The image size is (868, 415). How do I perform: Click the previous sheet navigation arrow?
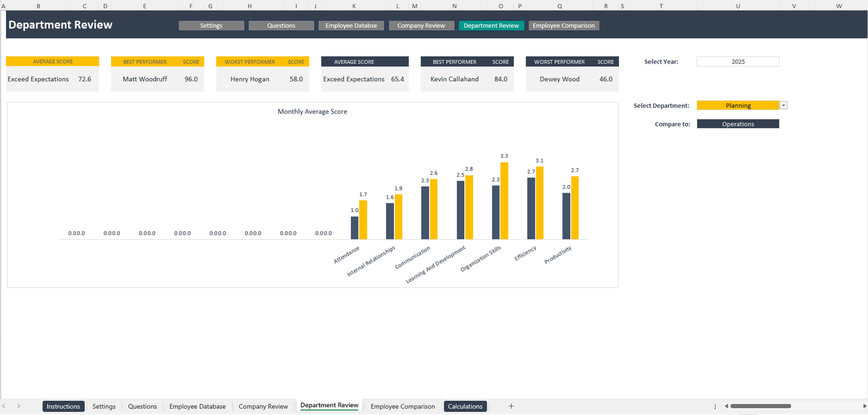(x=4, y=406)
